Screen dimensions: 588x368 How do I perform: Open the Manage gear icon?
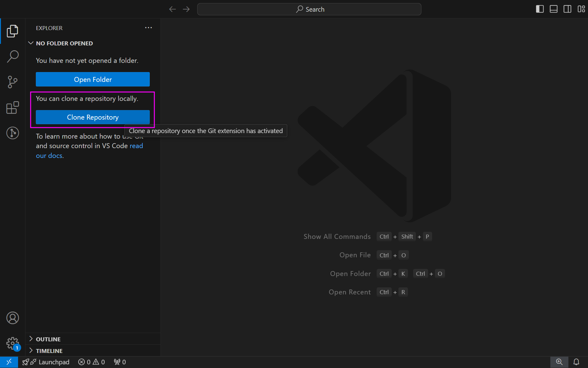tap(13, 343)
